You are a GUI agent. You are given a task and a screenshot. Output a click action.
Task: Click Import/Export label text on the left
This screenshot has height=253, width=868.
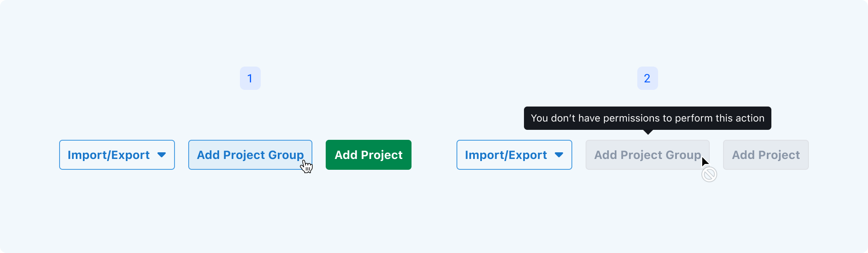(109, 155)
